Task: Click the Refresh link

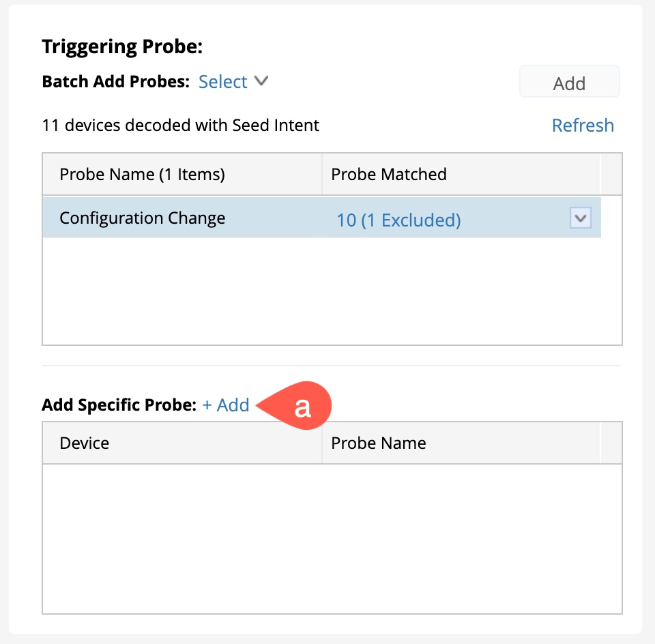Action: pos(583,126)
